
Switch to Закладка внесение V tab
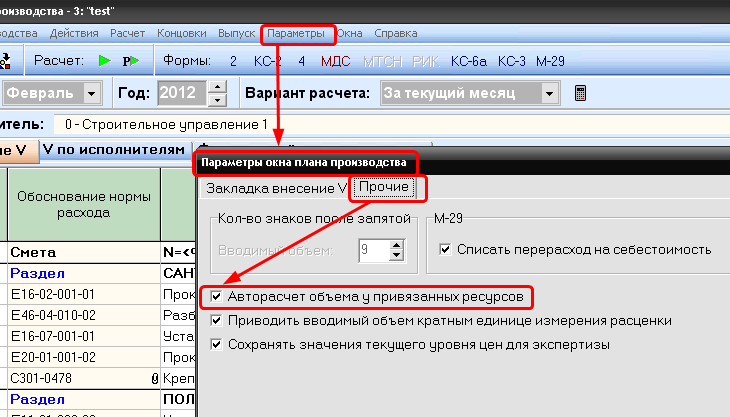pyautogui.click(x=276, y=188)
